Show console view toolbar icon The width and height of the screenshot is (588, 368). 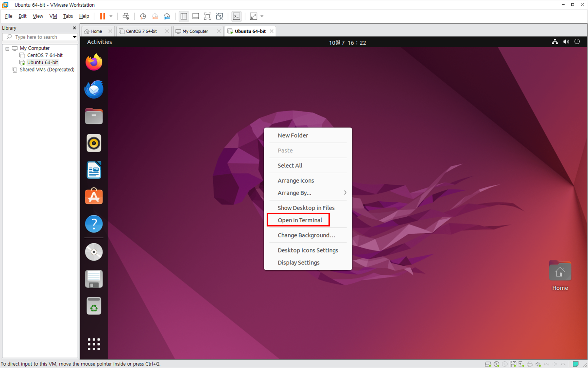[236, 16]
